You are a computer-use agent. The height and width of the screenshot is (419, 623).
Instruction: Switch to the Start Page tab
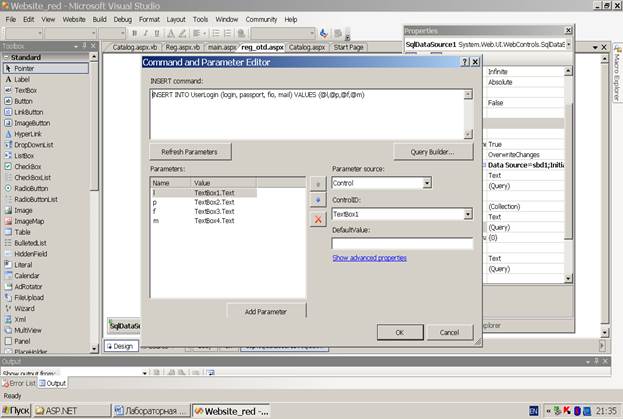tap(348, 47)
